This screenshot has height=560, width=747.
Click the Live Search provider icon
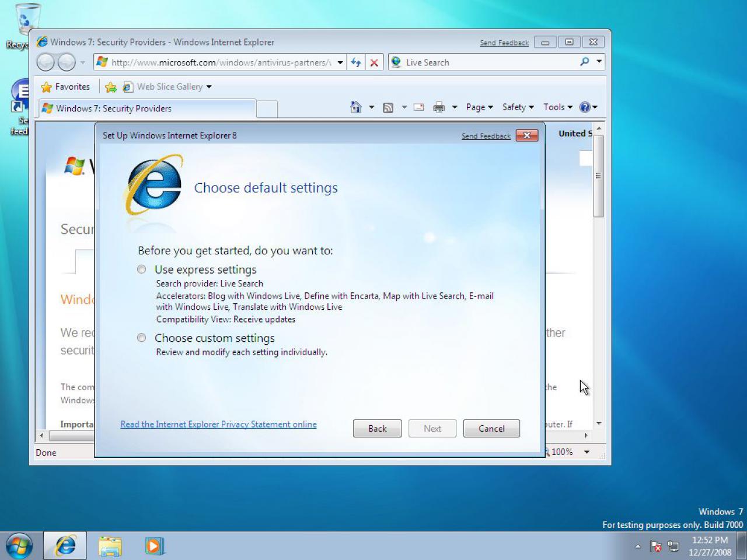tap(396, 62)
